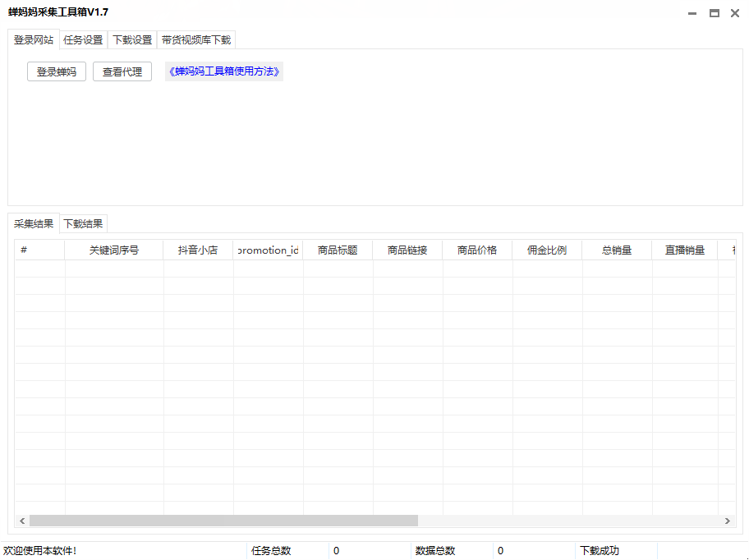749x560 pixels.
Task: Sort by the 关键词序号 column header
Action: 114,250
